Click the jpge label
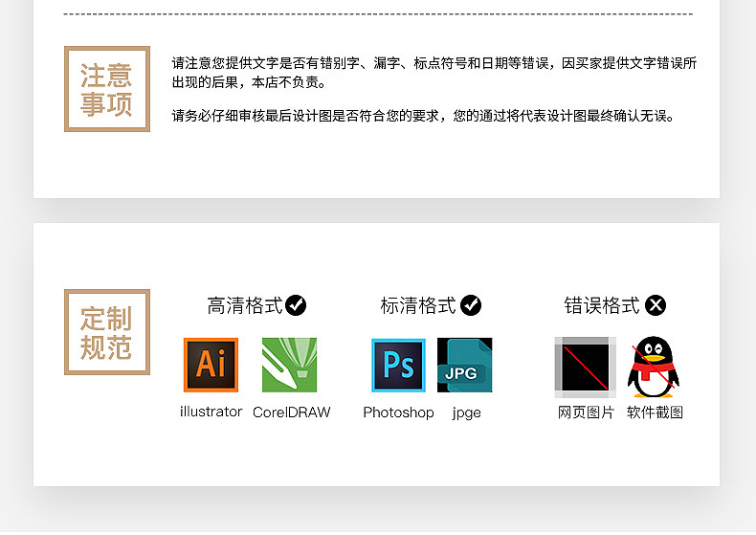The image size is (756, 535). (466, 413)
